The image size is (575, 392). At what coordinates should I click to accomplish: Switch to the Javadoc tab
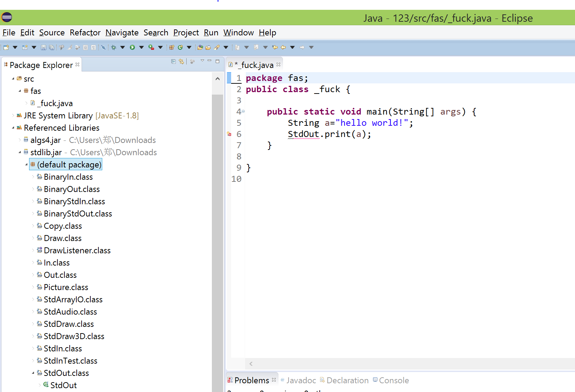click(x=298, y=380)
